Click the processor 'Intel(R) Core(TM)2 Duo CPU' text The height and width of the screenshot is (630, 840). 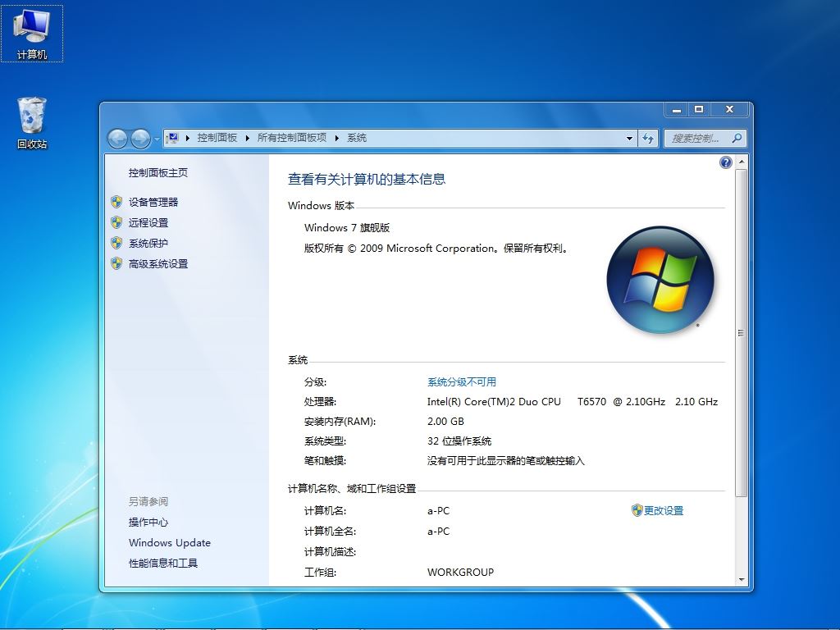tap(494, 402)
